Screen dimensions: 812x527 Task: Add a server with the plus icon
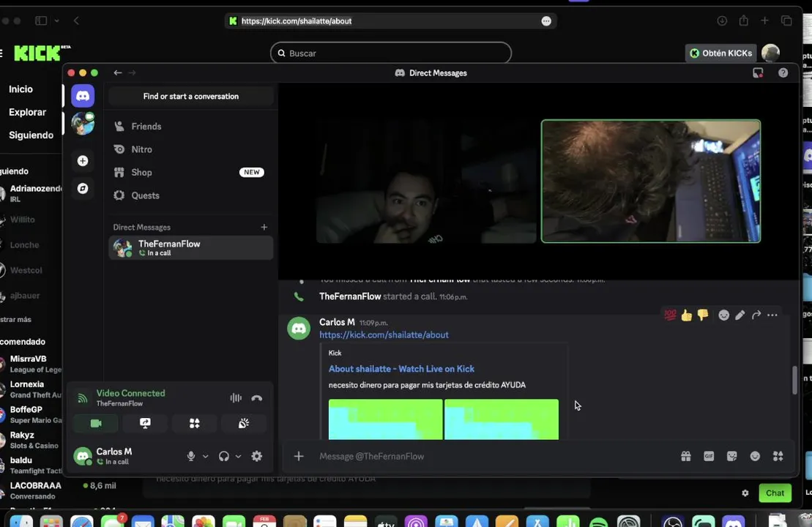(x=83, y=161)
